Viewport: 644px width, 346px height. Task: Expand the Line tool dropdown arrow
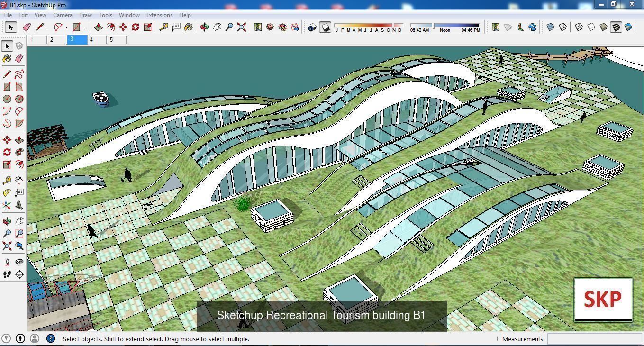[x=47, y=27]
